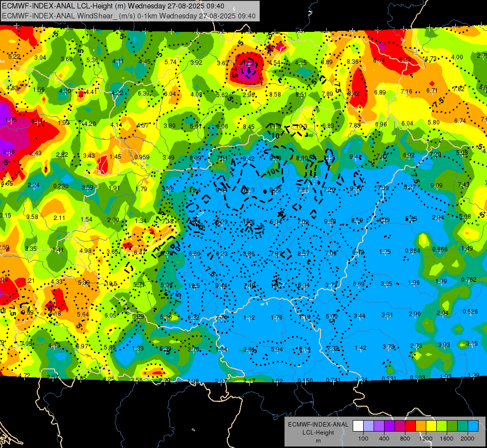This screenshot has width=487, height=448.
Task: Click the wind shear value '8.36'
Action: tap(353, 62)
